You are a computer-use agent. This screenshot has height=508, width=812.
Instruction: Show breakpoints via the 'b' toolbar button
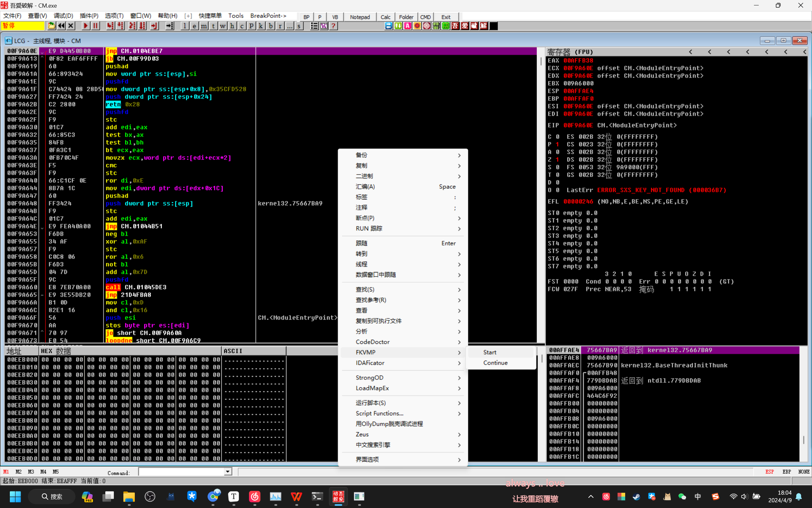(271, 26)
